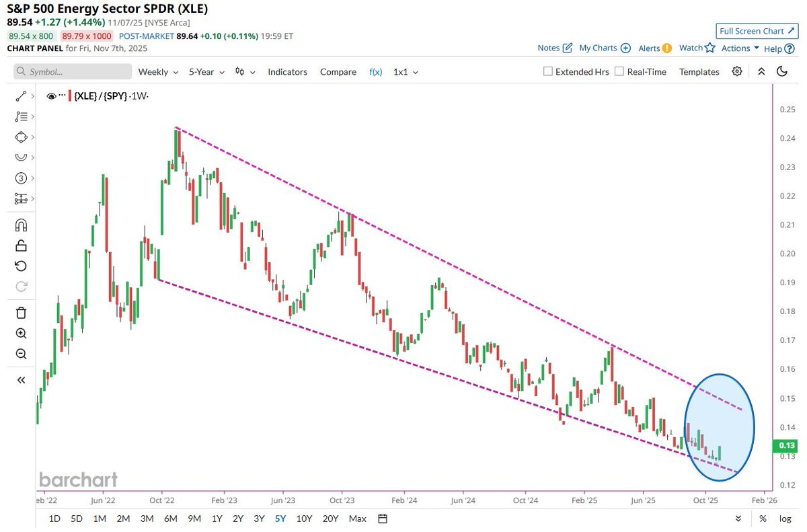Collapse the drawing toolbar with double arrows
The image size is (807, 532).
(21, 380)
